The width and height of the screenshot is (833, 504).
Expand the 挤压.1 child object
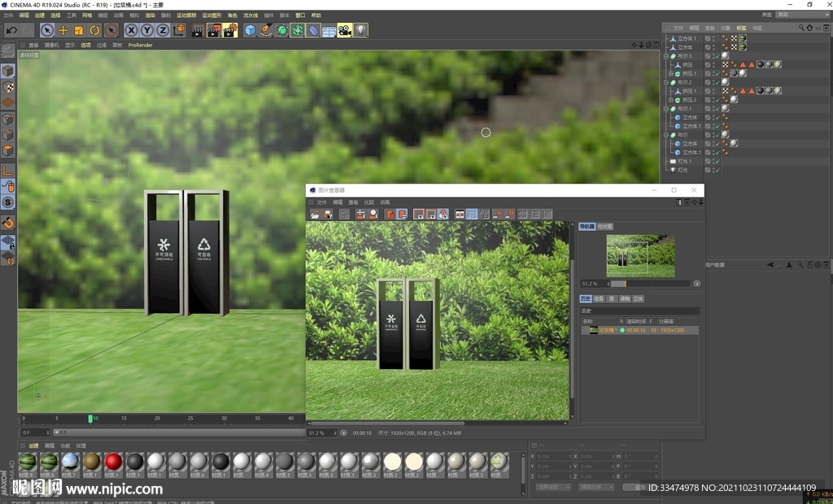tap(671, 74)
